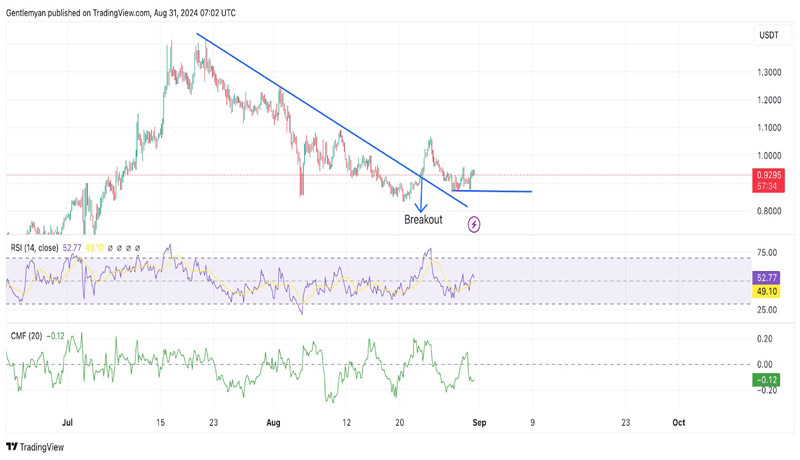Click the 0.8000 price axis label
Viewport: 800px width, 460px height.
pos(769,211)
